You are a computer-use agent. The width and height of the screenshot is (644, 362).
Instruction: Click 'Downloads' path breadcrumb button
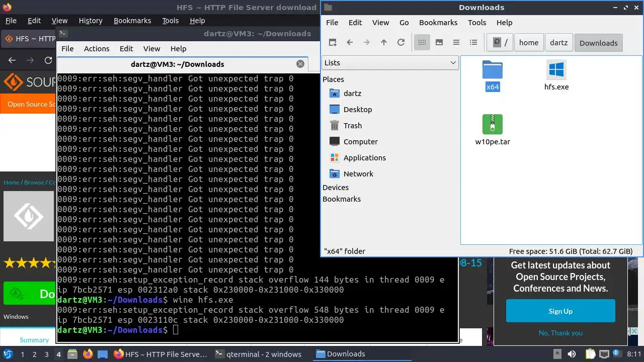point(598,43)
